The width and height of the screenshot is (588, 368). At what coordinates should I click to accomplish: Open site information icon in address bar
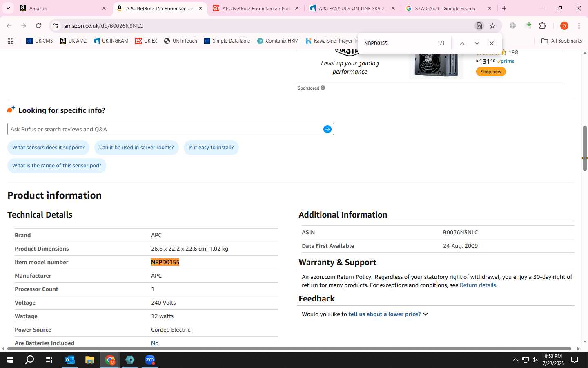coord(56,26)
